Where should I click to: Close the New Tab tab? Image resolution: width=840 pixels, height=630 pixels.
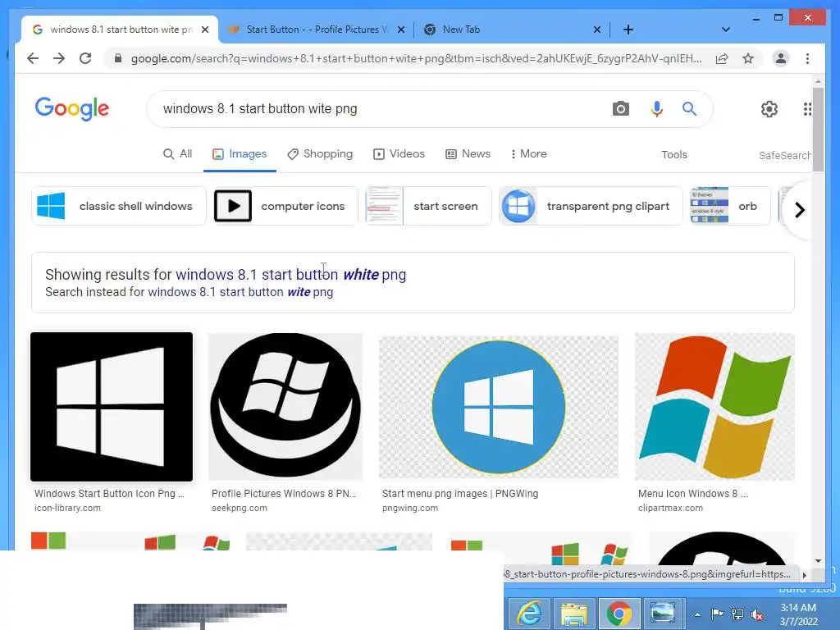597,30
